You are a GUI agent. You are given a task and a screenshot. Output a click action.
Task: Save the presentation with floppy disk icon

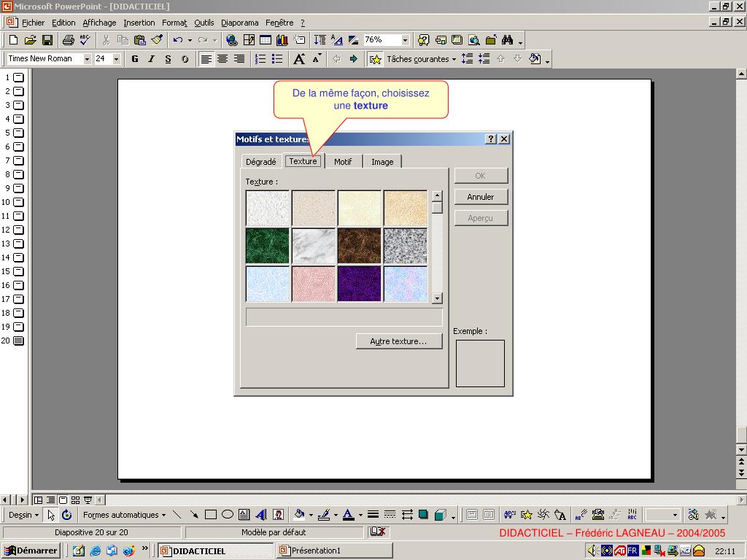coord(47,40)
